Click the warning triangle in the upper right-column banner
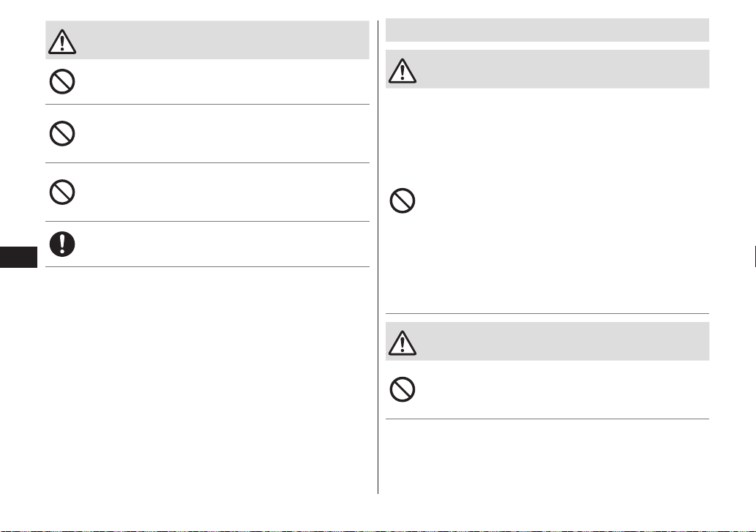 click(403, 71)
